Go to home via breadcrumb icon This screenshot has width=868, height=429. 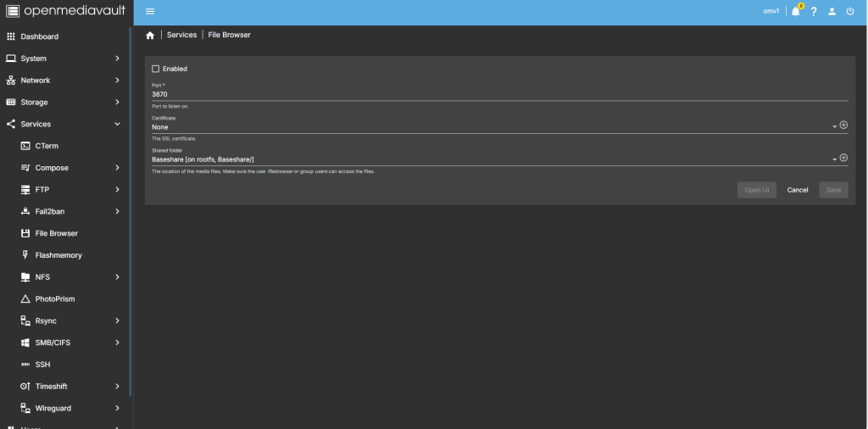[150, 36]
